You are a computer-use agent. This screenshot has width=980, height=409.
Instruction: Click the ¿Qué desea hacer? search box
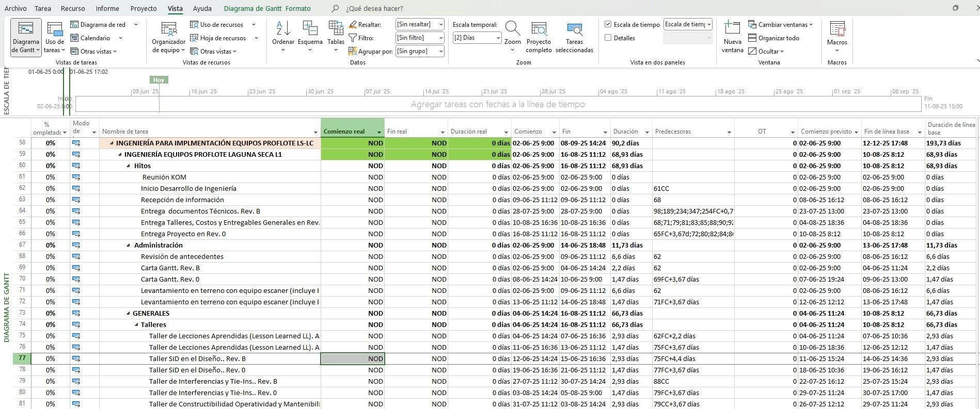tap(374, 8)
